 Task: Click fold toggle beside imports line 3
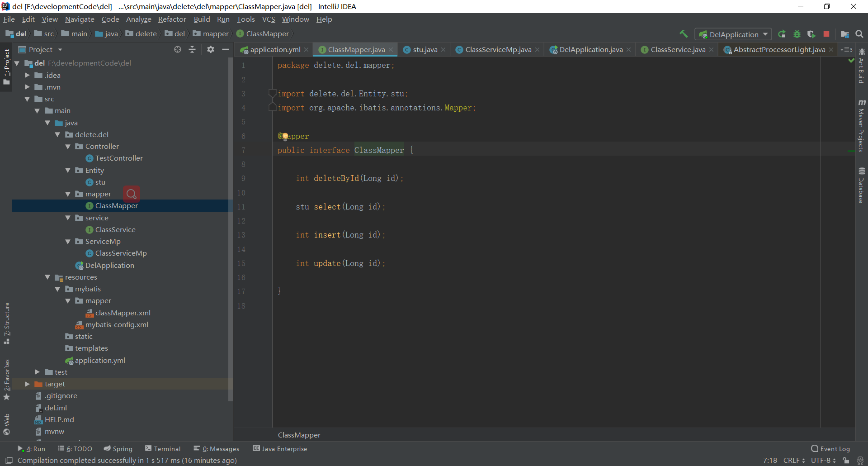point(272,93)
